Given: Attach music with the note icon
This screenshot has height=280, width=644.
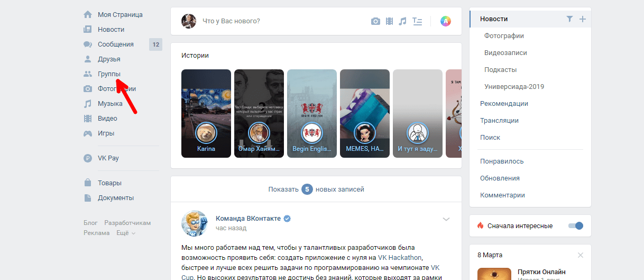Looking at the screenshot, I should click(403, 21).
